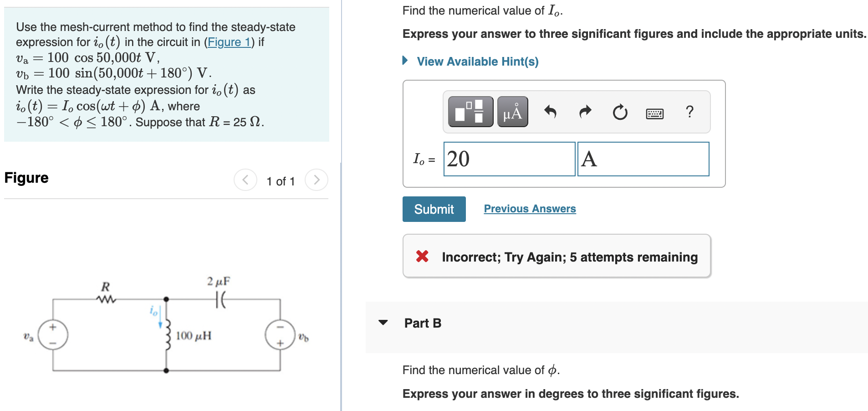Collapse the Part B section
The image size is (868, 411).
click(x=383, y=323)
